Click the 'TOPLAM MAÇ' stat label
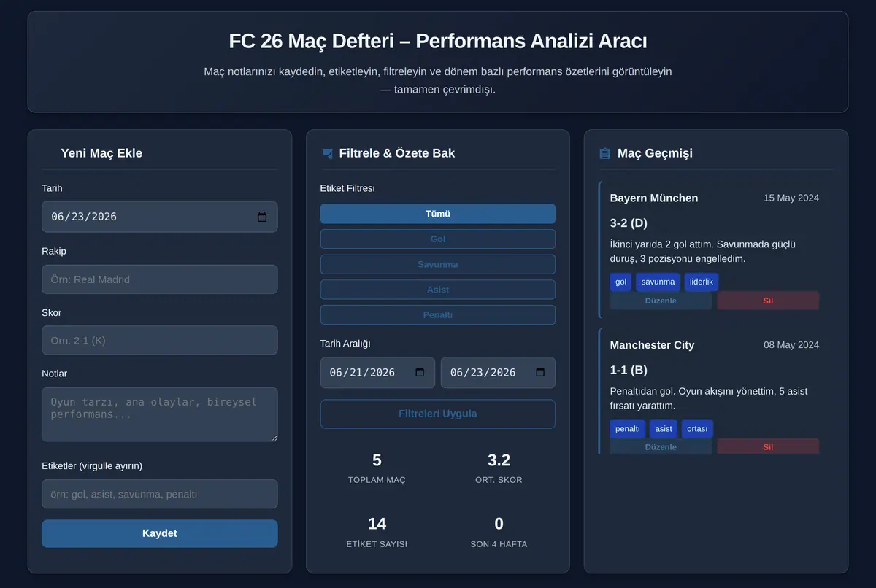 pyautogui.click(x=377, y=480)
